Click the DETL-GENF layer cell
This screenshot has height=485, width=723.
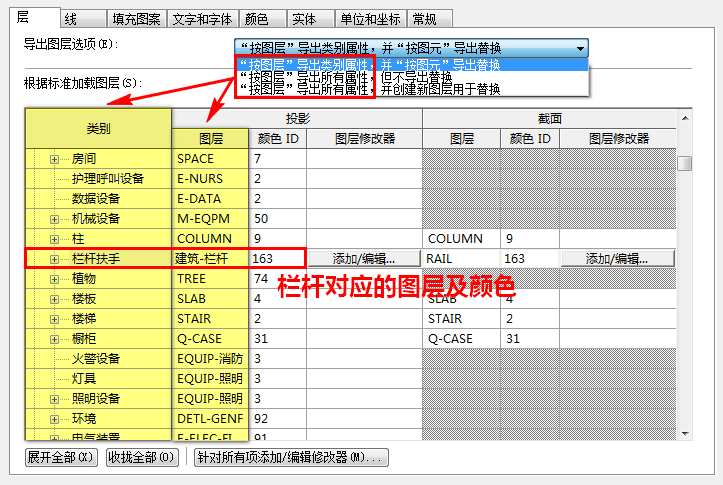click(x=210, y=419)
